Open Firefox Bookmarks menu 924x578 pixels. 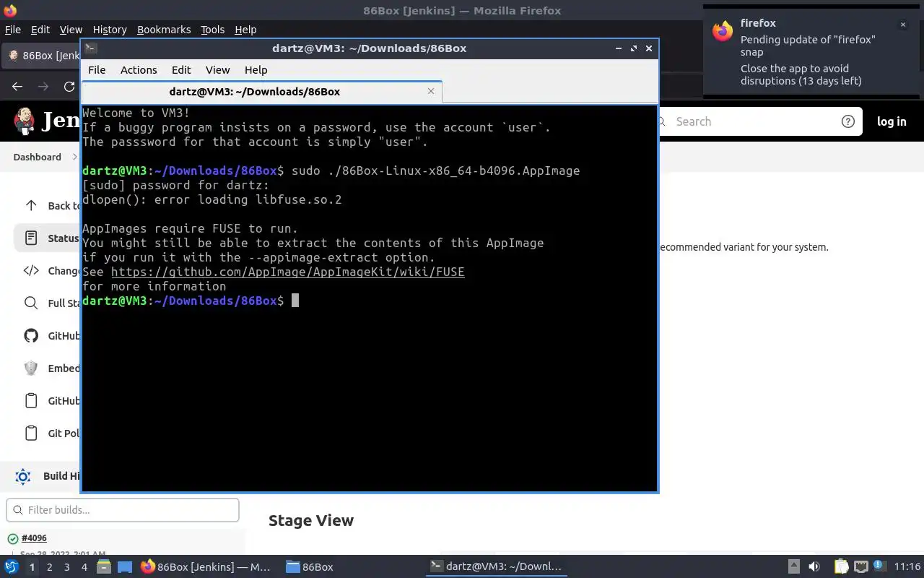(164, 30)
